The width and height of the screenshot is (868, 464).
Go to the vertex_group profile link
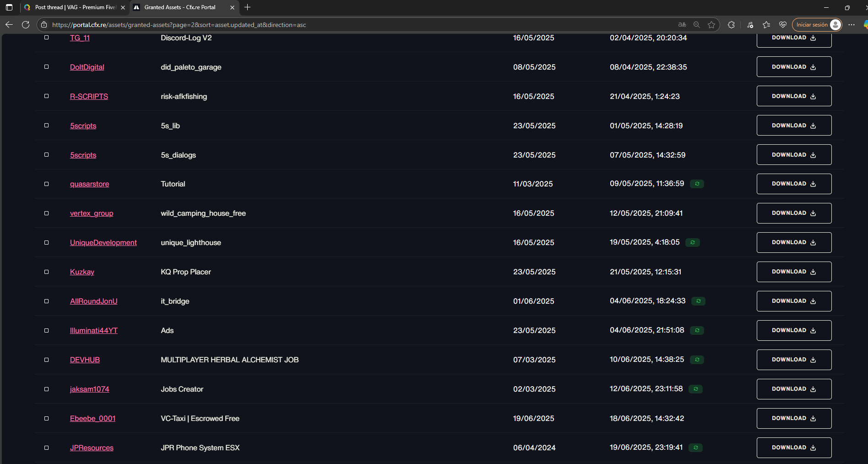point(92,213)
